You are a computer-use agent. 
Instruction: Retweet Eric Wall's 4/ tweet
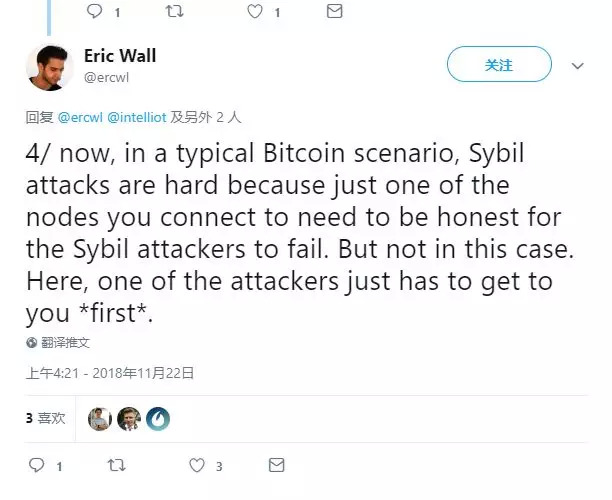click(x=116, y=466)
